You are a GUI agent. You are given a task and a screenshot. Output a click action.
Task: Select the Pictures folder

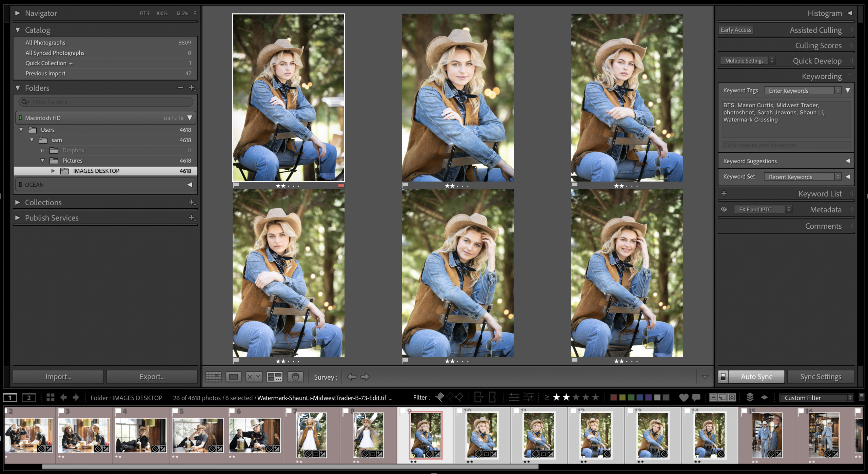tap(72, 160)
